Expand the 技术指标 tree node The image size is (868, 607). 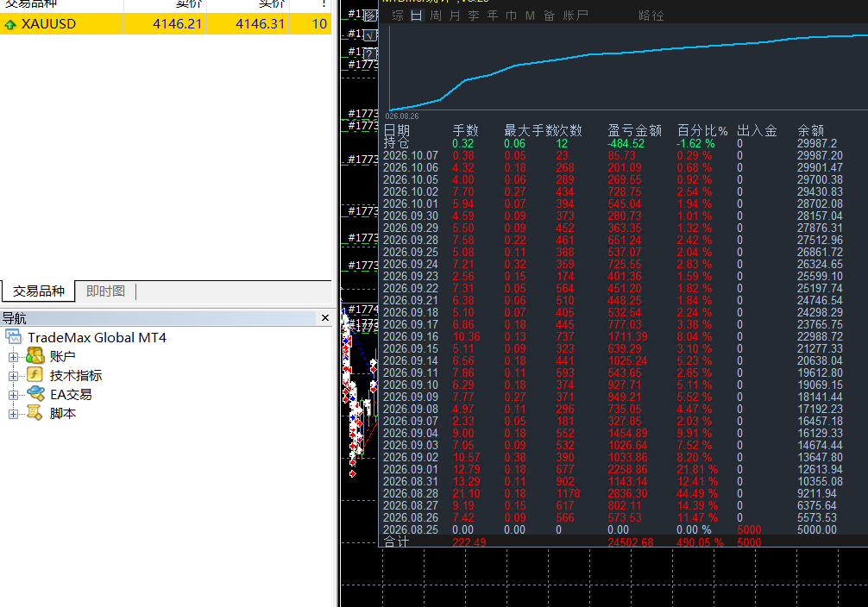(x=13, y=376)
